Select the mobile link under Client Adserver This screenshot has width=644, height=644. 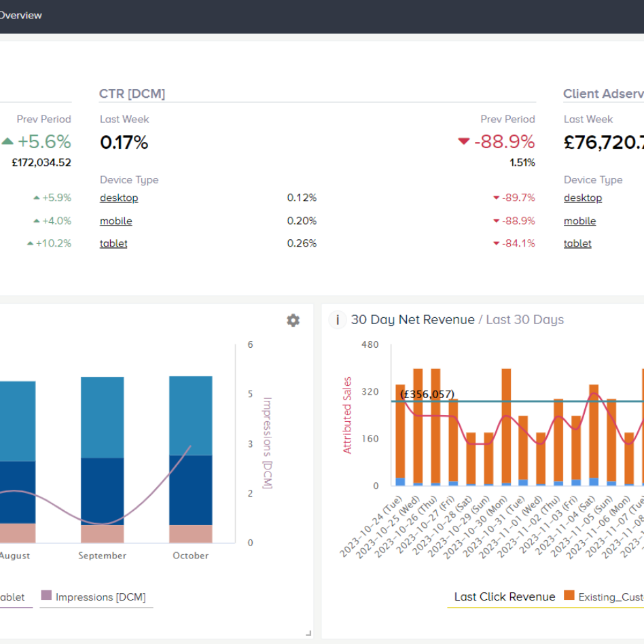pyautogui.click(x=579, y=221)
